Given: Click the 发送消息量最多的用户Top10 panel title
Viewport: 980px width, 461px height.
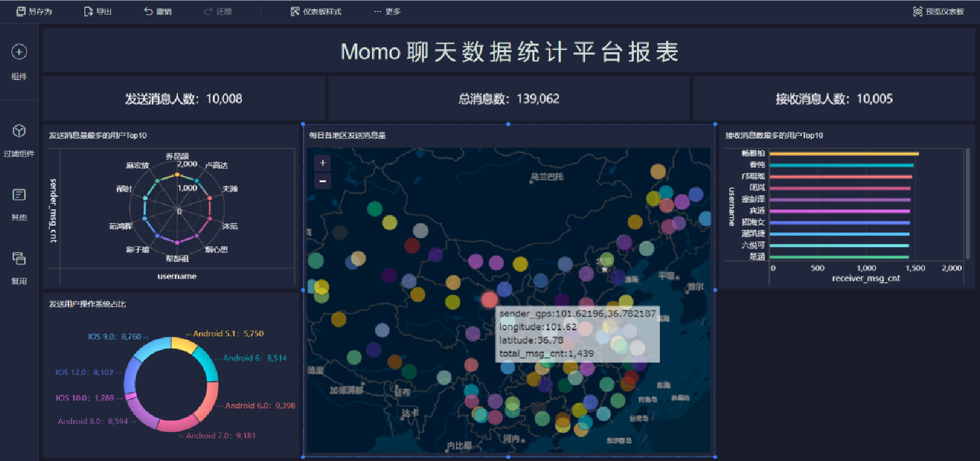Looking at the screenshot, I should pos(98,135).
